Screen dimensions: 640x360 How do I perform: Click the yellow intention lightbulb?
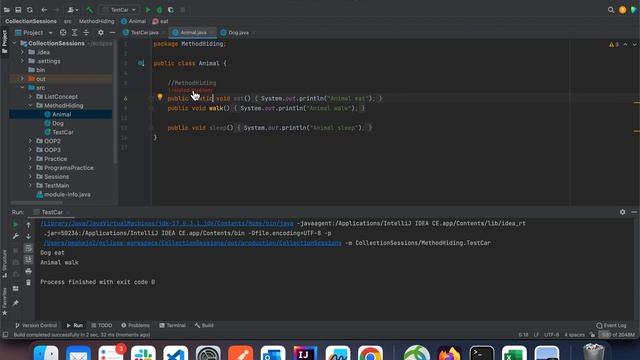160,97
